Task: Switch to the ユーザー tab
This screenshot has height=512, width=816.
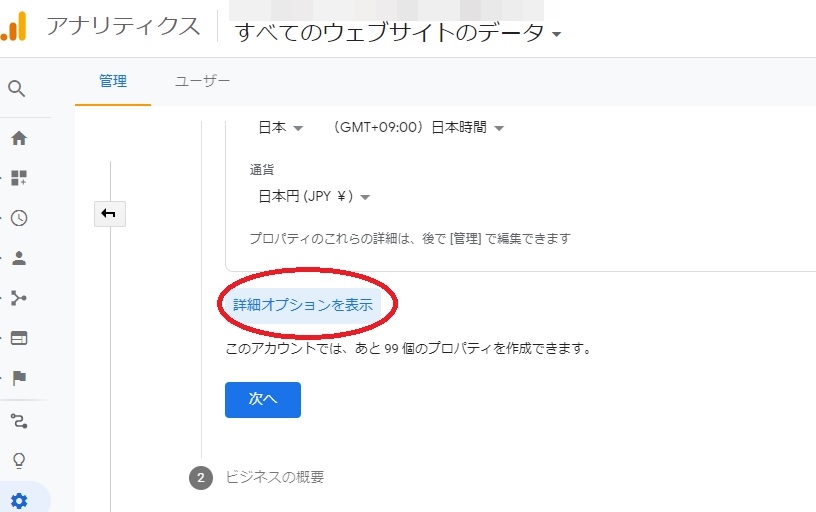Action: tap(202, 81)
